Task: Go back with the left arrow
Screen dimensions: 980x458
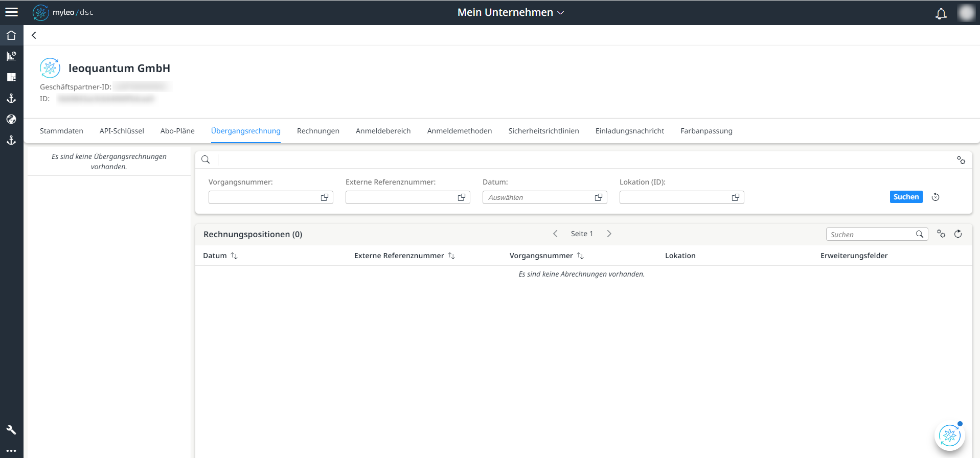Action: pos(34,35)
